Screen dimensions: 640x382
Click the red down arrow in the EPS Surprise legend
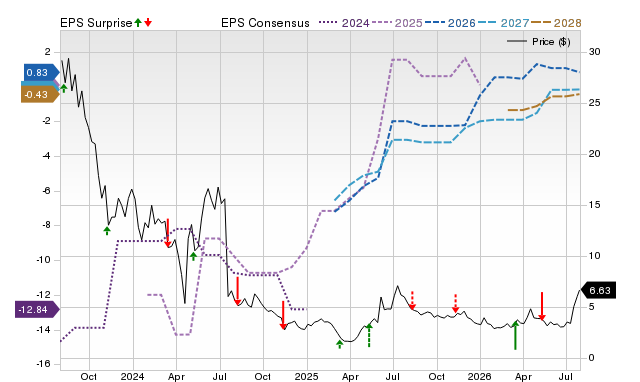(148, 22)
